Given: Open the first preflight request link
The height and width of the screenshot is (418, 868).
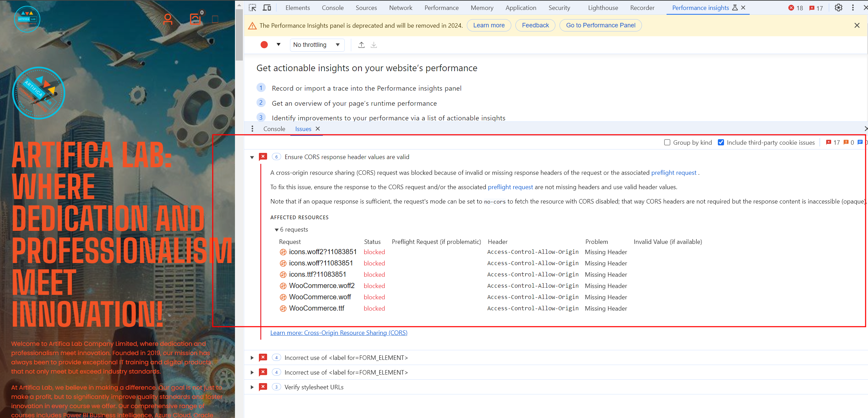Looking at the screenshot, I should coord(673,173).
